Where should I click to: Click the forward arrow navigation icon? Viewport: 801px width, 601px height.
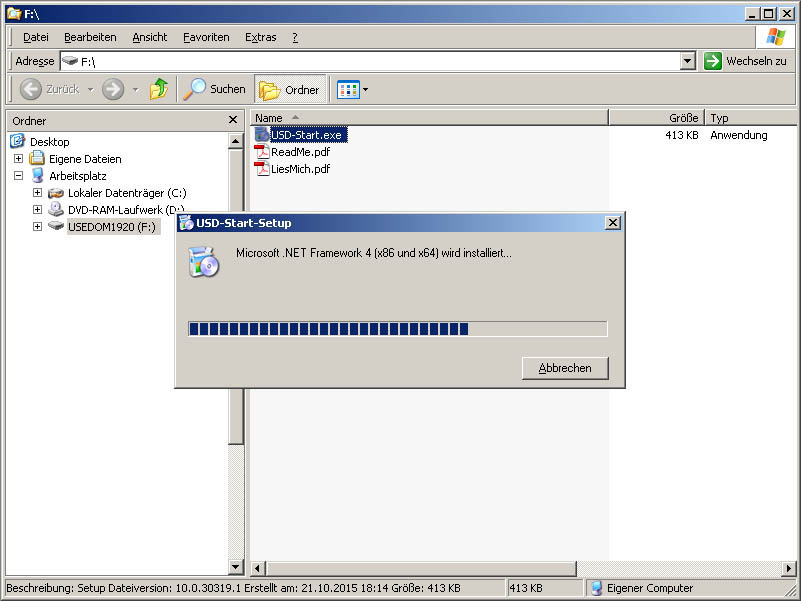[113, 89]
